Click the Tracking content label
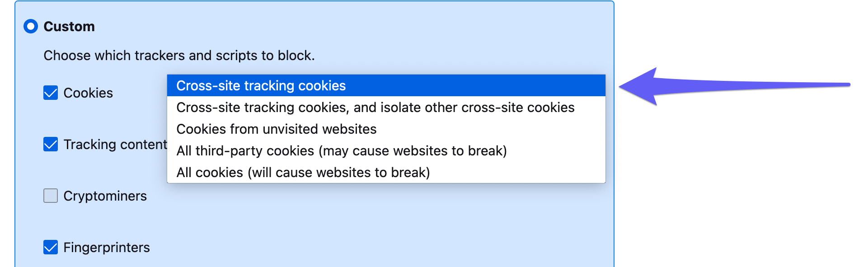 pos(115,145)
